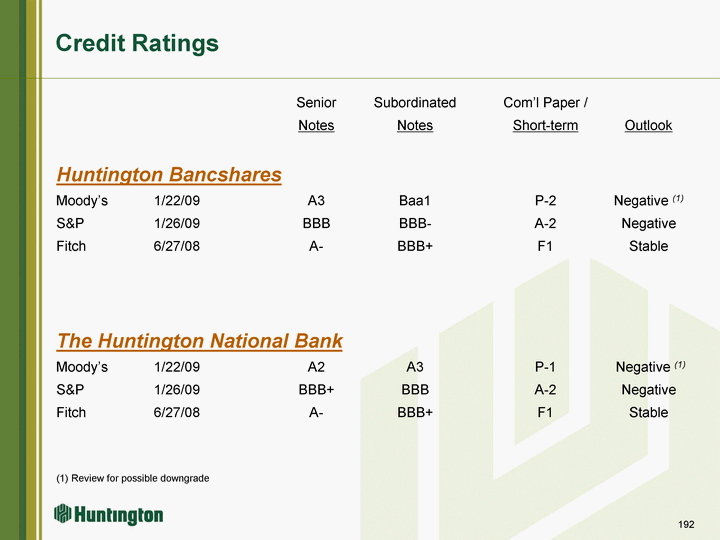Select Bancshares Fitch "F1" short-term rating
The image size is (720, 540).
pos(545,246)
